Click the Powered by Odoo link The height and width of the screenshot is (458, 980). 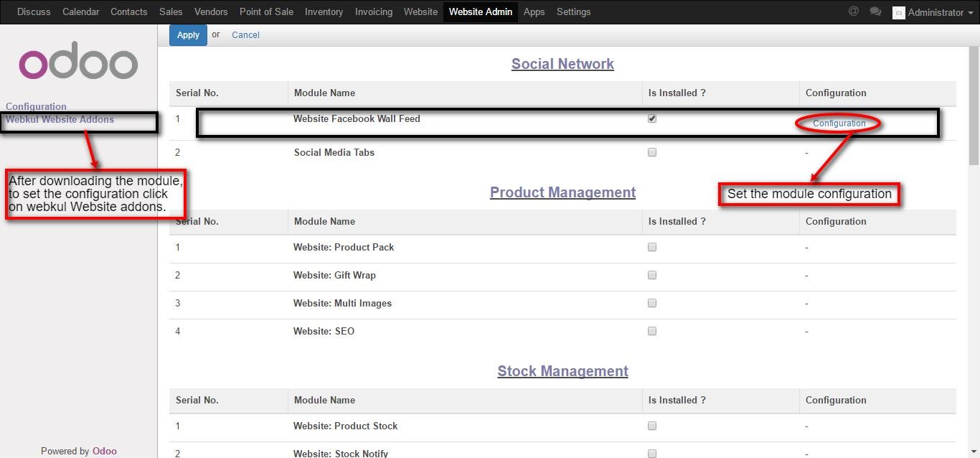point(104,451)
